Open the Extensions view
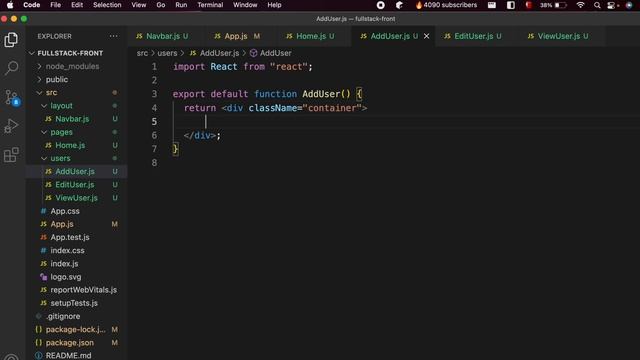640x360 pixels. [x=11, y=155]
